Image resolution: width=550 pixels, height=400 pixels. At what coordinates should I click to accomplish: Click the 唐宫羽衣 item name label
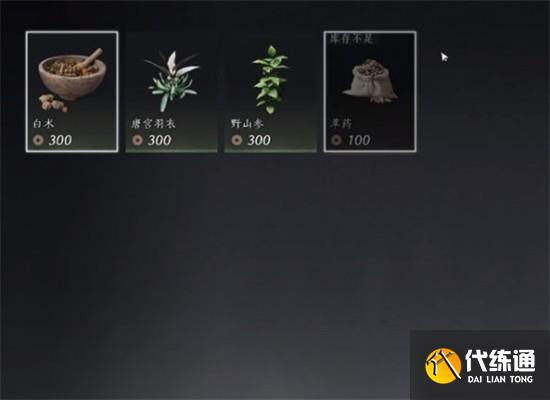point(153,124)
